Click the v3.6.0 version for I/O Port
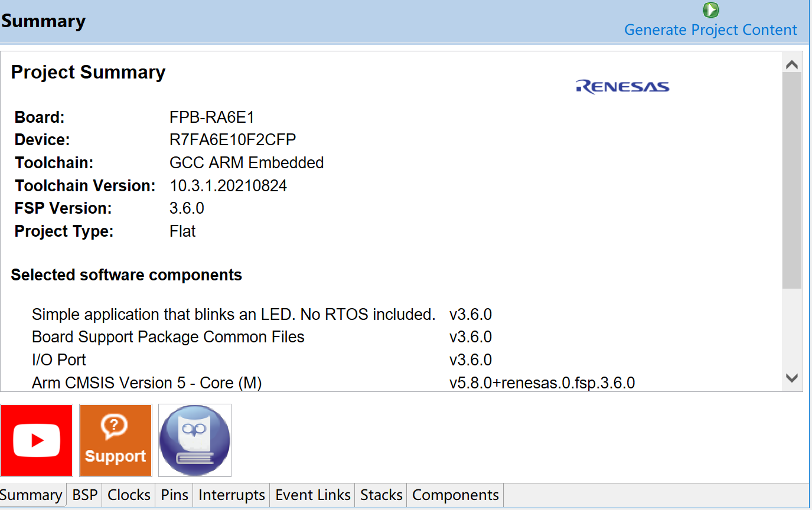The height and width of the screenshot is (510, 812). (471, 360)
